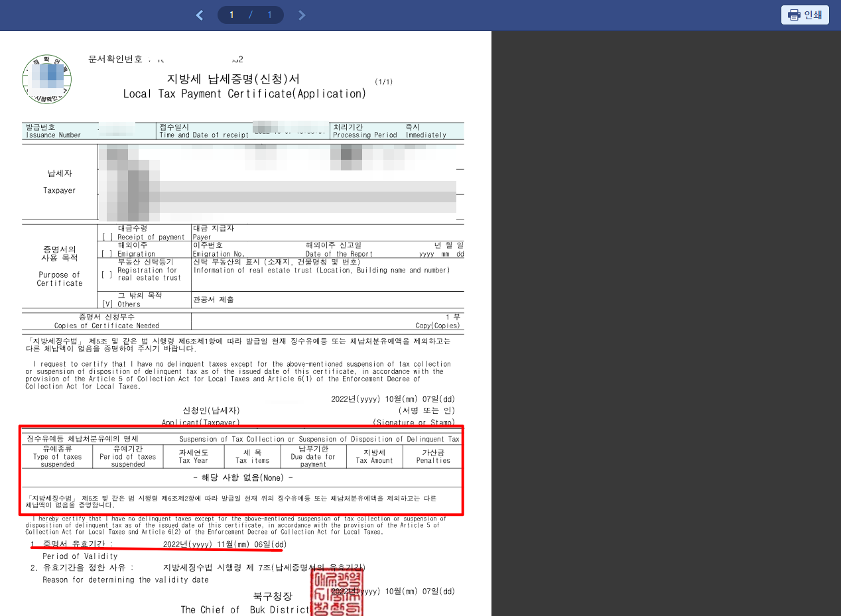
Task: Click the Local Tax Payment Certificate(Application) heading
Action: (x=244, y=94)
